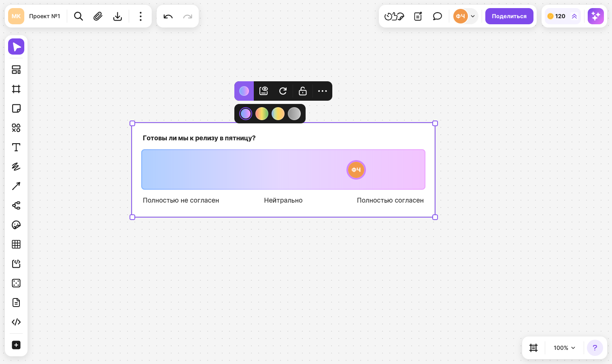This screenshot has width=612, height=364.
Task: Open timer and voting tools
Action: (x=394, y=16)
